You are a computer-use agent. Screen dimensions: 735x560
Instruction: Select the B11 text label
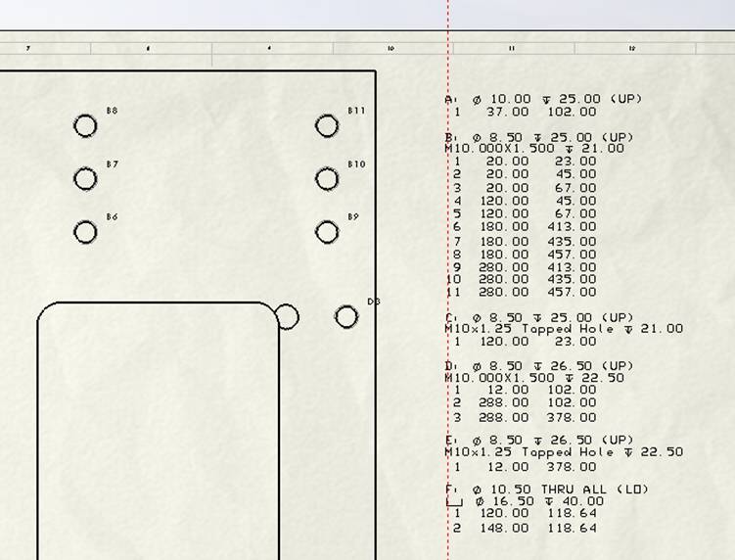pyautogui.click(x=356, y=111)
